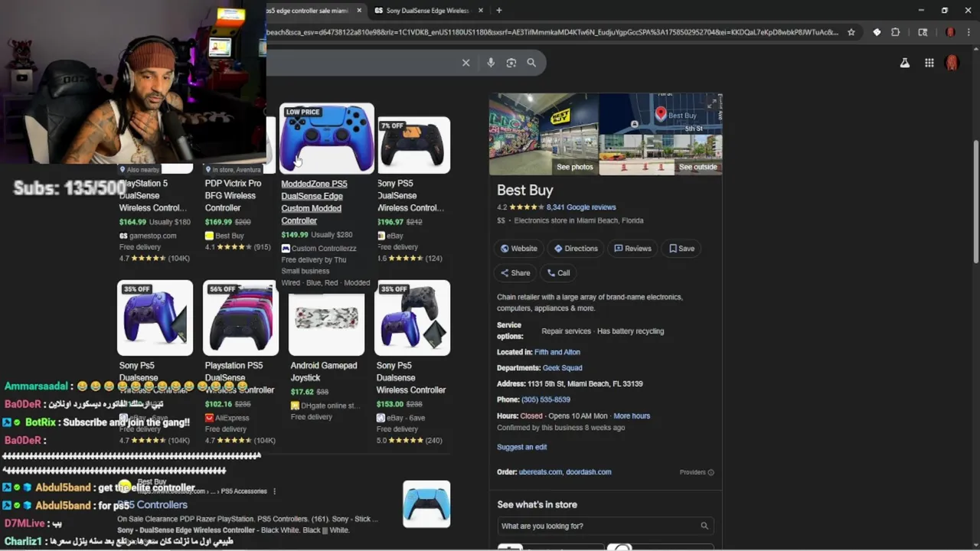Open Android Gamepad Joystick title

pos(324,371)
